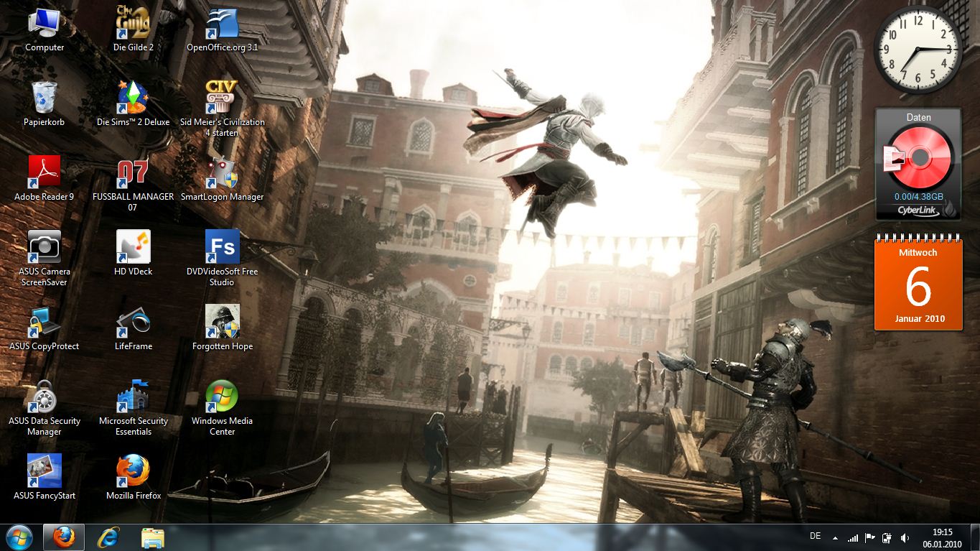Launch Internet Explorer from taskbar

(x=108, y=537)
